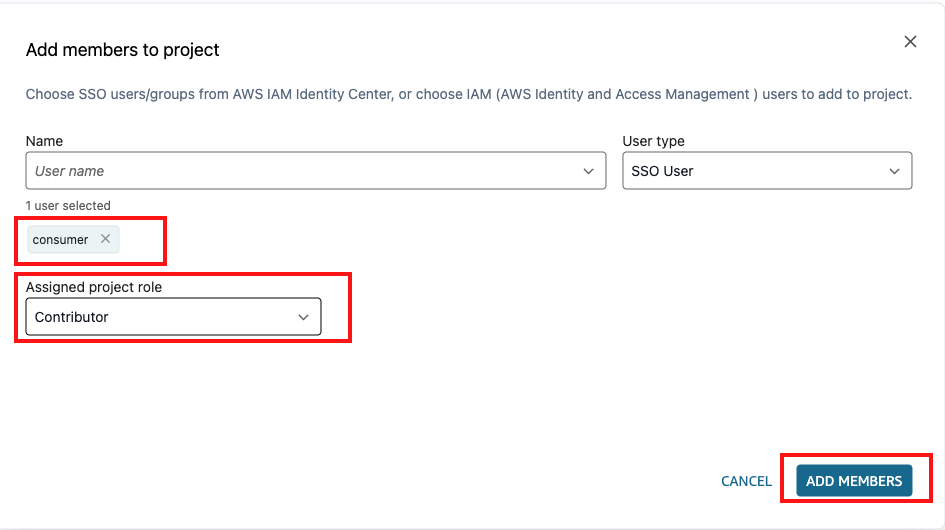Select the consumer chip label
The image size is (945, 530).
pyautogui.click(x=61, y=240)
